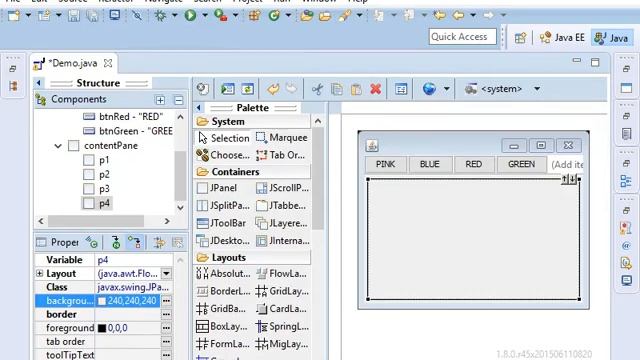Click the Refresh designer icon
640x360 pixels.
click(x=247, y=89)
